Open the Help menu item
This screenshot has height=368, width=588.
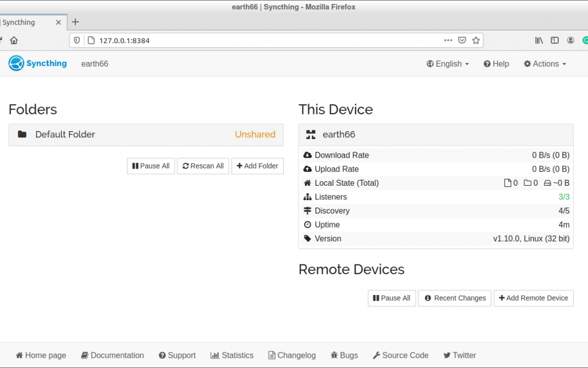[x=496, y=64]
